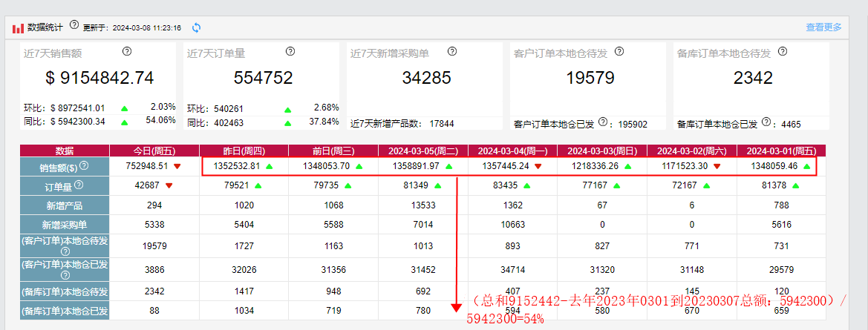Click the 新增采购单 row header
Screen dimensions: 868x330
[x=64, y=225]
